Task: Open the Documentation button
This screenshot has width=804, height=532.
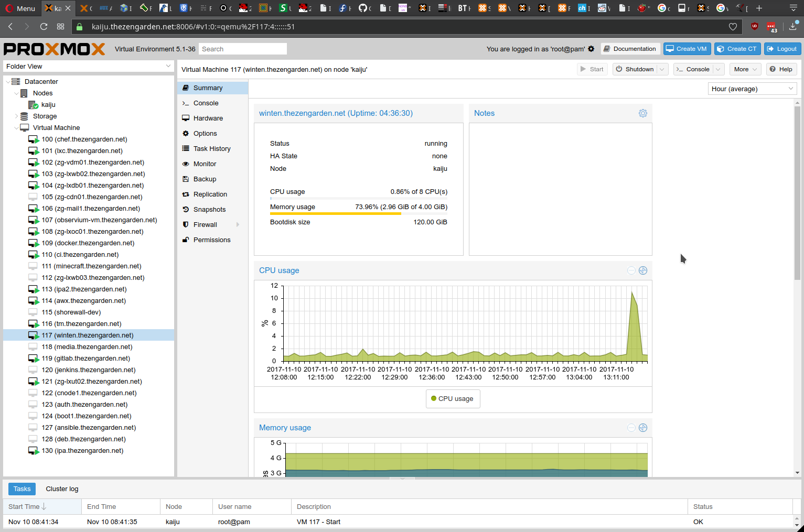Action: (629, 49)
